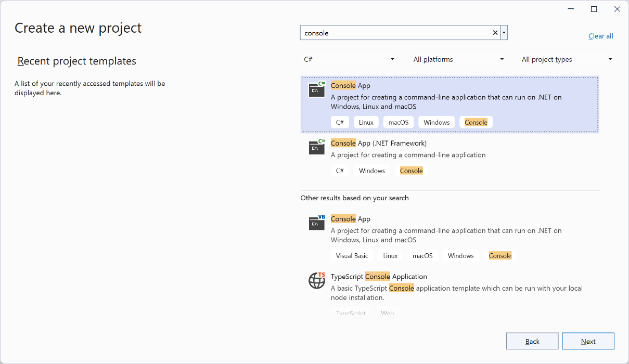
Task: Click the C# tag on .NET Framework template
Action: 340,171
